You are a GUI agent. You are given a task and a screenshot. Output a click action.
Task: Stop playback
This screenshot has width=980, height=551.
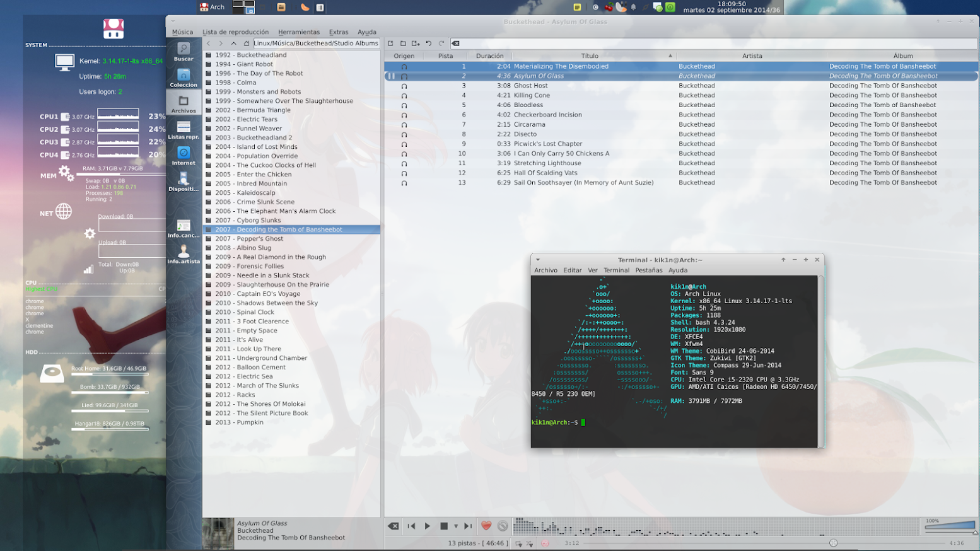coord(444,526)
